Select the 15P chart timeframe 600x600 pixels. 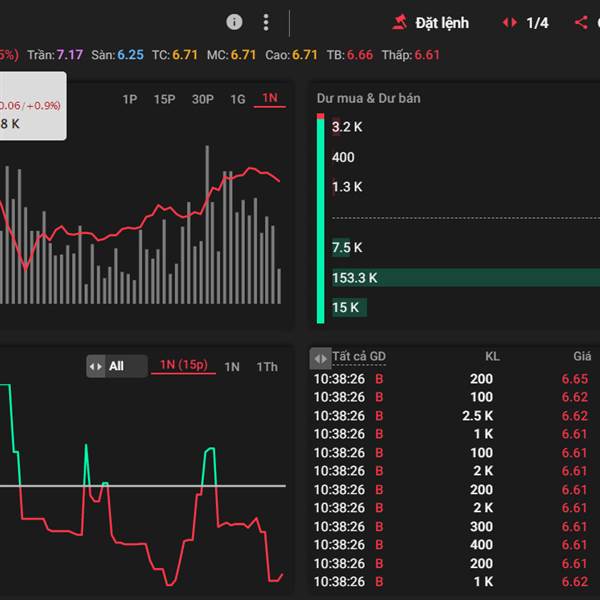point(164,98)
